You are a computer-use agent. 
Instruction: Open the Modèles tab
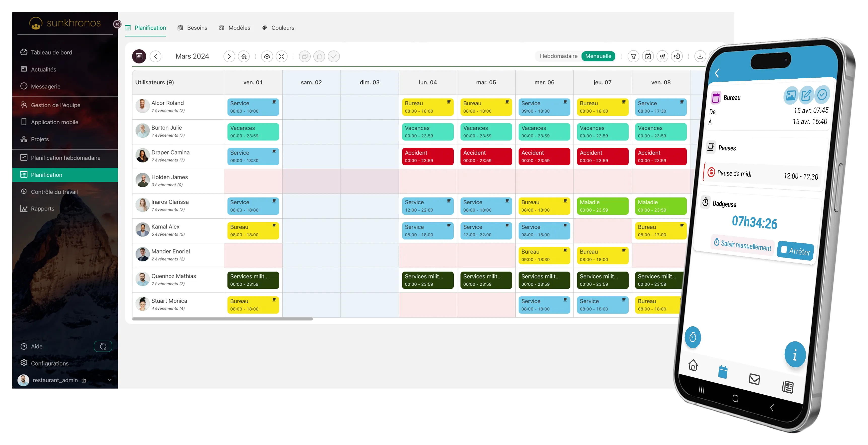point(235,28)
